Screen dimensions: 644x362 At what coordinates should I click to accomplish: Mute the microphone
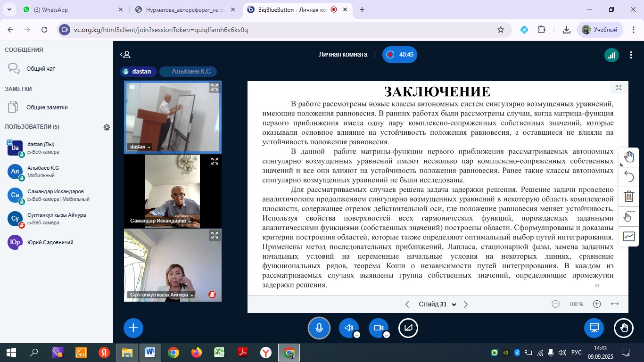coord(319,328)
